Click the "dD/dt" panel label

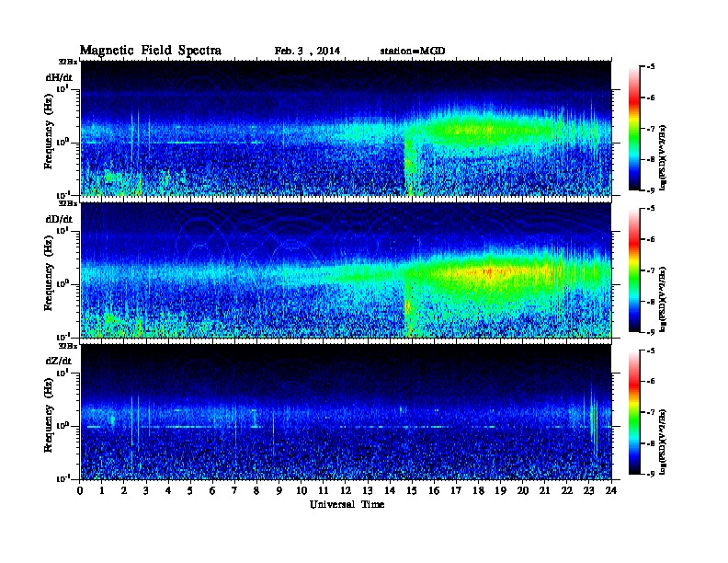coord(59,219)
